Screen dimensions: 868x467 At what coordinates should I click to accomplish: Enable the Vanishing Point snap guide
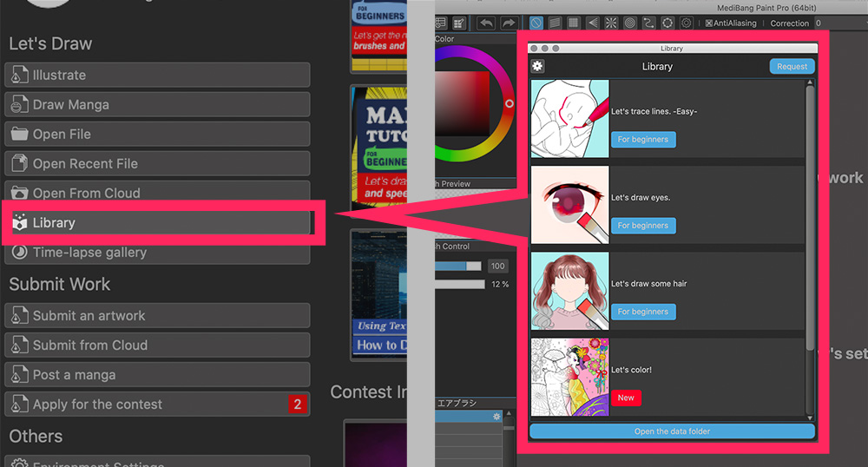click(592, 23)
